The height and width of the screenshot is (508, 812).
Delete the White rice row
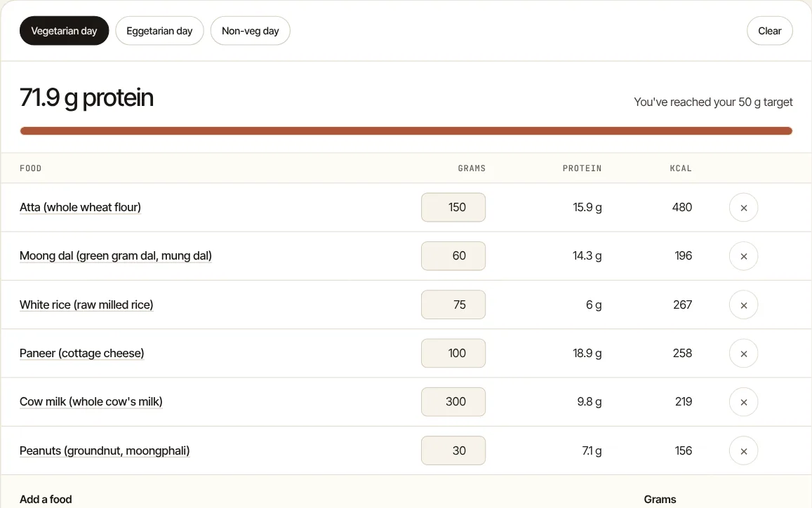pos(743,305)
